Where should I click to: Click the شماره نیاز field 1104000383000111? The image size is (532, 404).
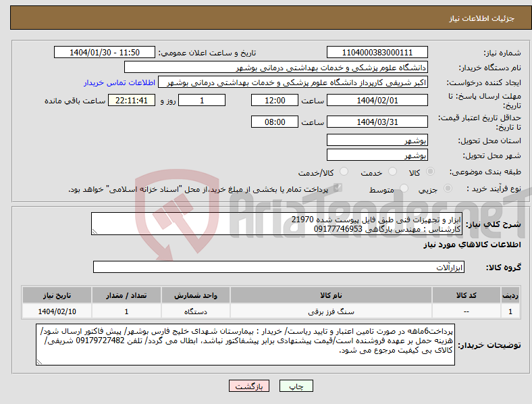[377, 53]
